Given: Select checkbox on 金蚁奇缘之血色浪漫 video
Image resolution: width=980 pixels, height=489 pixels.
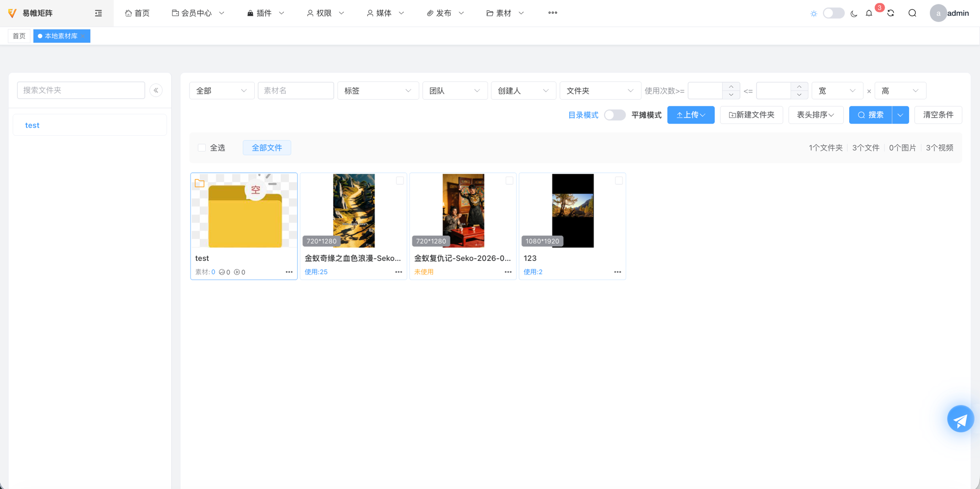Looking at the screenshot, I should [400, 180].
